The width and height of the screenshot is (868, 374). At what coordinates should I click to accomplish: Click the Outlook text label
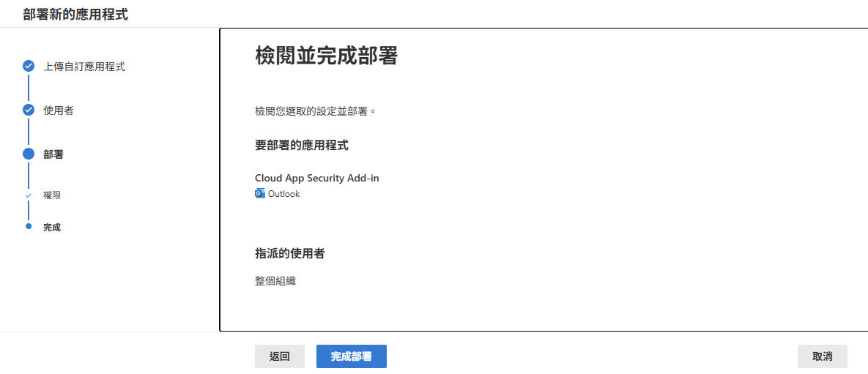(x=283, y=194)
